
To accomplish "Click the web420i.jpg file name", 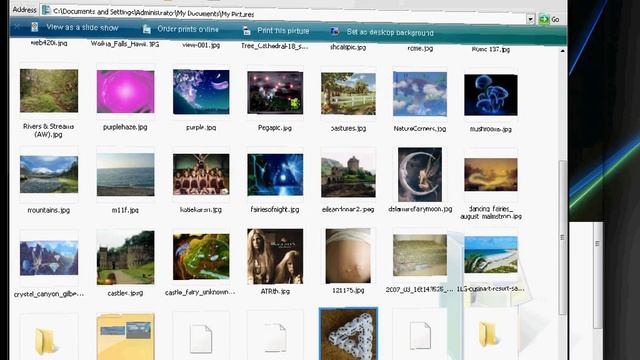I will tap(49, 42).
